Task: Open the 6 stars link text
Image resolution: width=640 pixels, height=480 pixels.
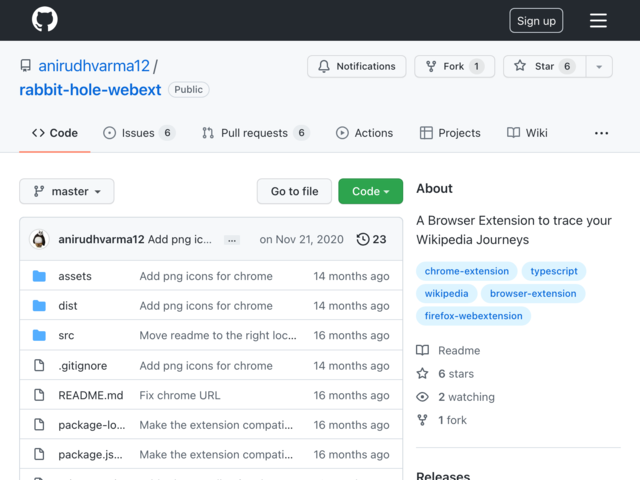Action: [x=456, y=373]
